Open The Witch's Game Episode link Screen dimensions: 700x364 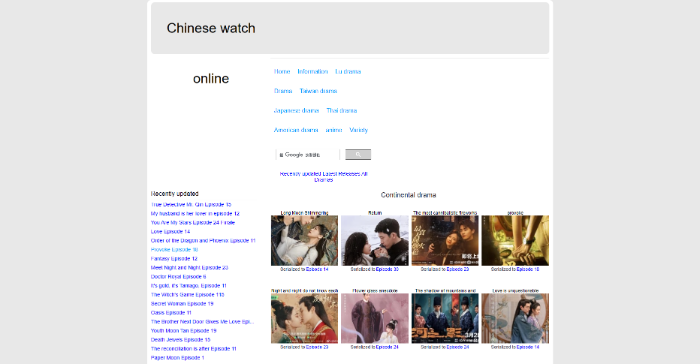(x=188, y=295)
